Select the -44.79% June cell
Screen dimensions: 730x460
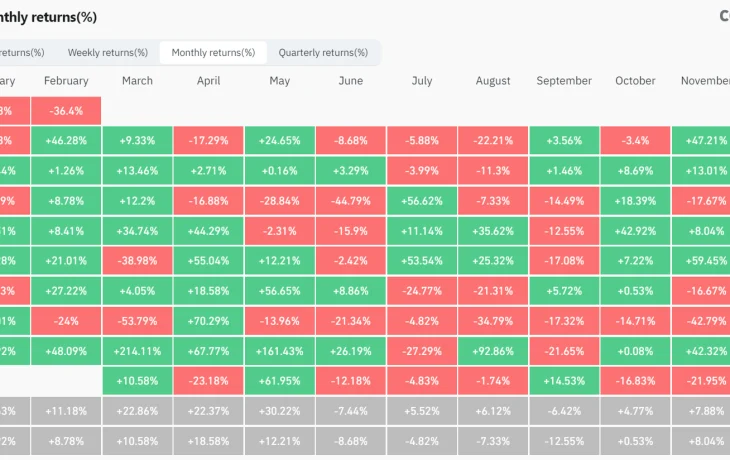click(x=351, y=201)
